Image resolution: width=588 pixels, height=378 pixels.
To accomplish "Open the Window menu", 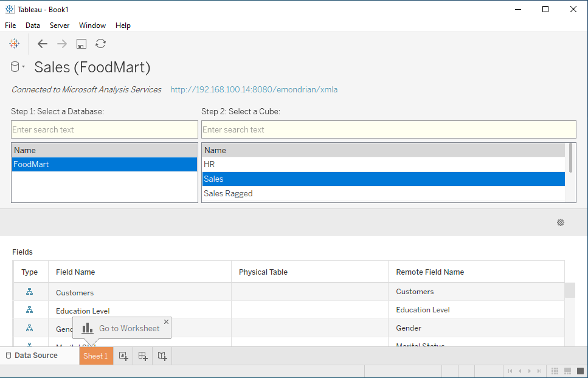I will (92, 26).
